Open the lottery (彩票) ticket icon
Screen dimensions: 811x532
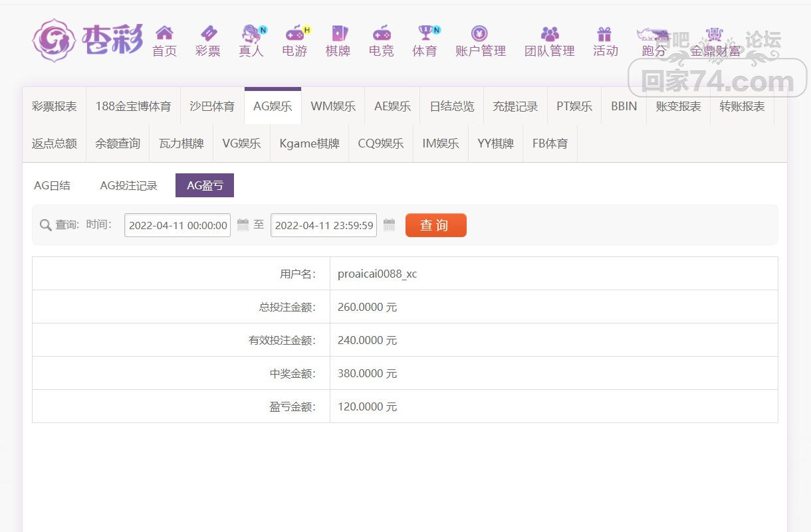coord(208,33)
